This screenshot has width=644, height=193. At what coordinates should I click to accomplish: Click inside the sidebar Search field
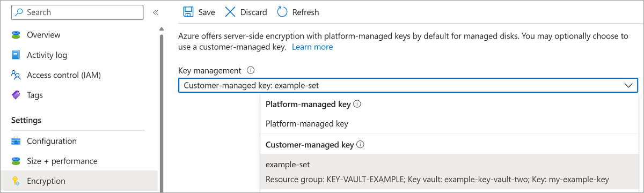tap(77, 12)
